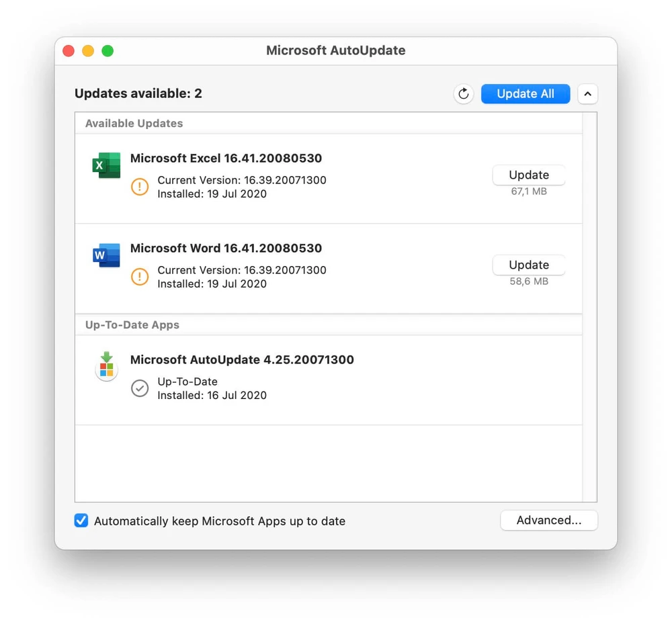Screen dimensions: 672x622
Task: Click the orange warning icon under Word
Action: coord(140,277)
